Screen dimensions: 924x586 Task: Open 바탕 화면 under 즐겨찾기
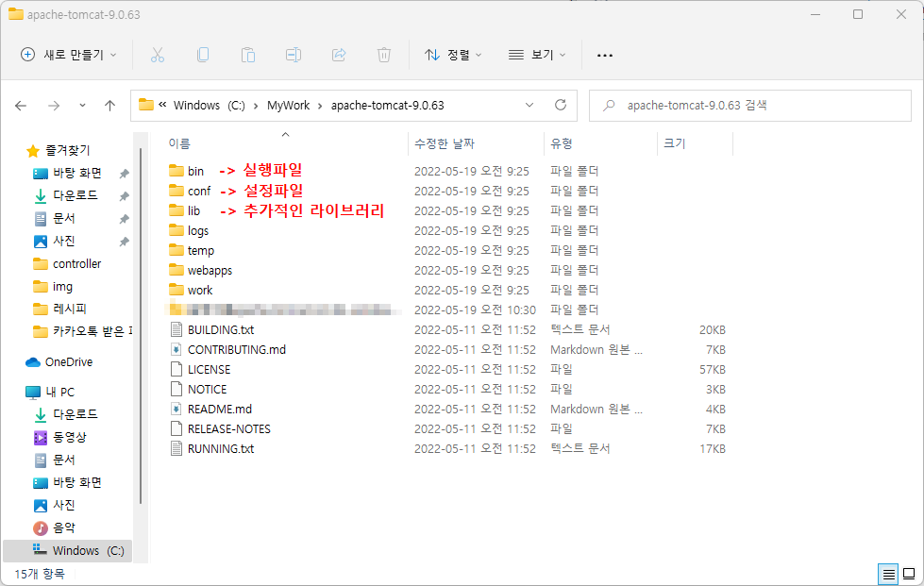pyautogui.click(x=77, y=173)
